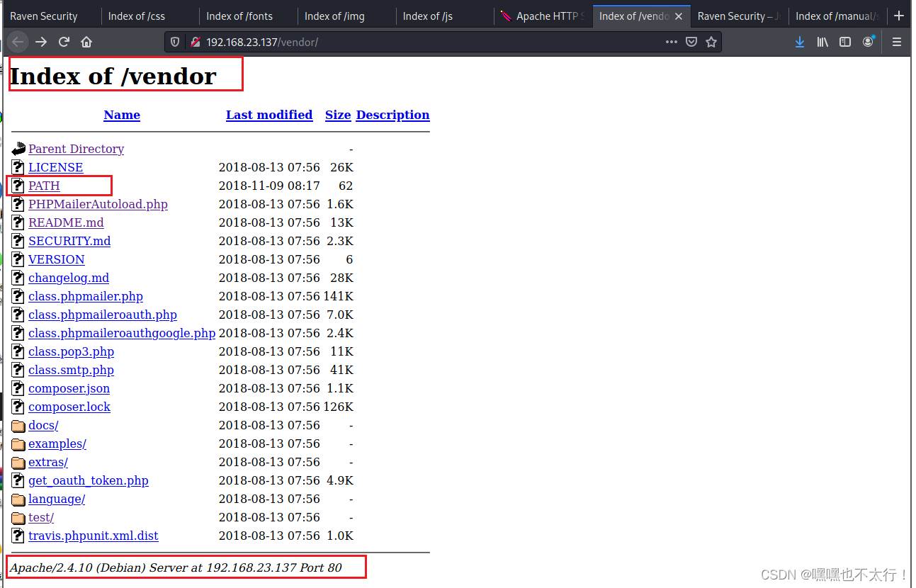Switch to the Index of /fonts tab

point(247,16)
